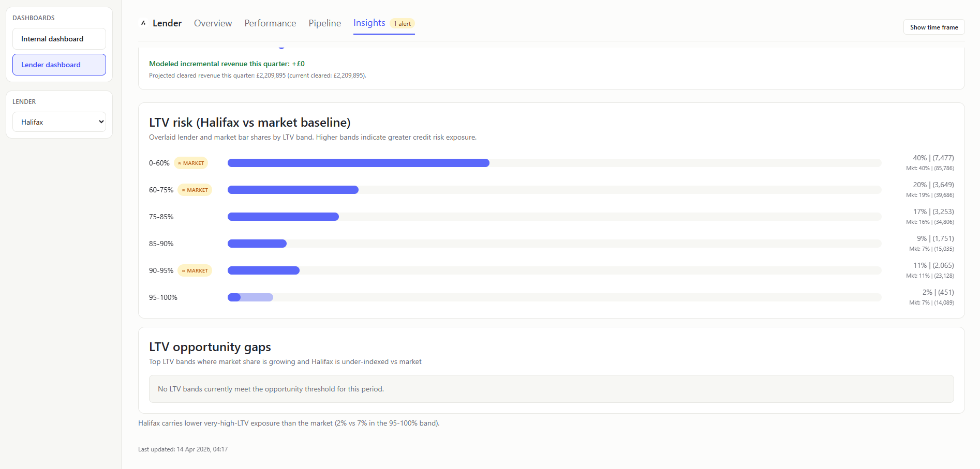The width and height of the screenshot is (980, 469).
Task: Click the Show time frame button
Action: tap(933, 27)
